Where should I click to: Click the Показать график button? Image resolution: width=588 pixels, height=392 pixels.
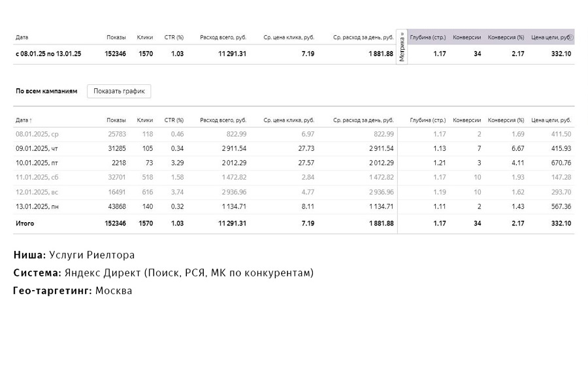[x=119, y=91]
